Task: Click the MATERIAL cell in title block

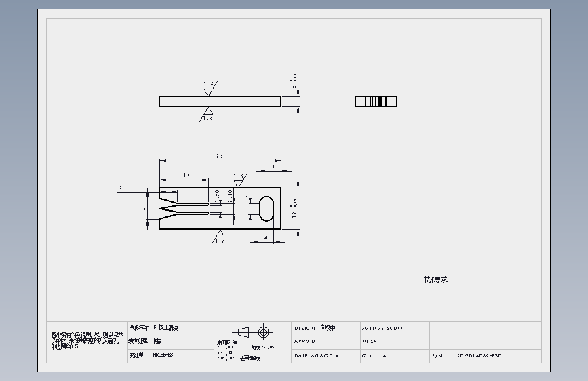Action: click(395, 329)
